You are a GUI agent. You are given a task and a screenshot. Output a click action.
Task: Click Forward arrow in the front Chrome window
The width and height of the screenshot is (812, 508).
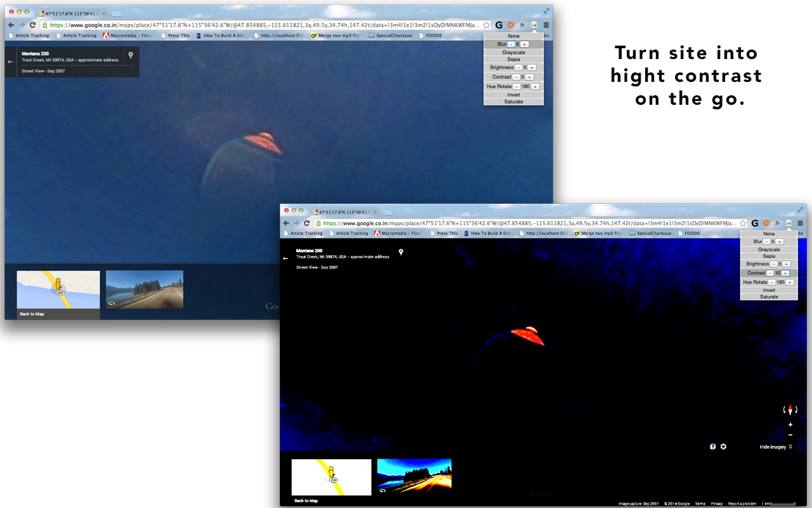pyautogui.click(x=296, y=223)
